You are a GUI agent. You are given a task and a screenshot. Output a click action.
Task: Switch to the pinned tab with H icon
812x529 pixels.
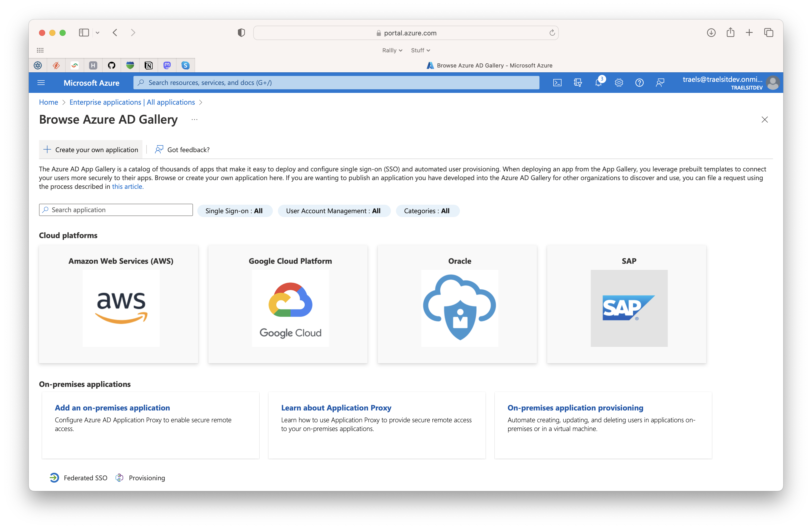93,65
